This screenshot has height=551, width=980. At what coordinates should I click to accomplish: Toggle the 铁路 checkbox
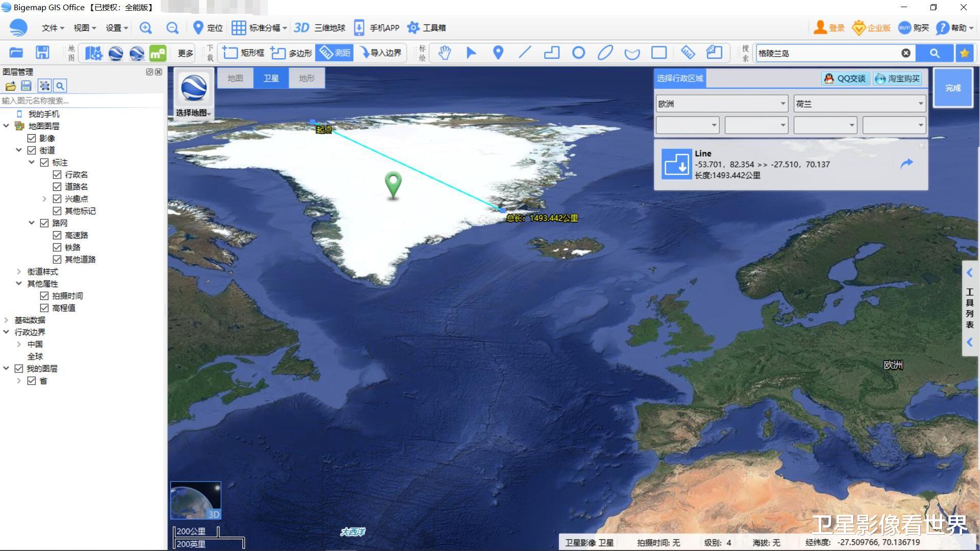point(57,247)
